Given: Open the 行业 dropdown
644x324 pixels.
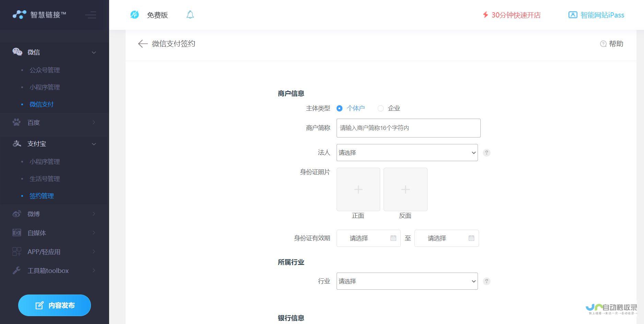Looking at the screenshot, I should (x=407, y=281).
